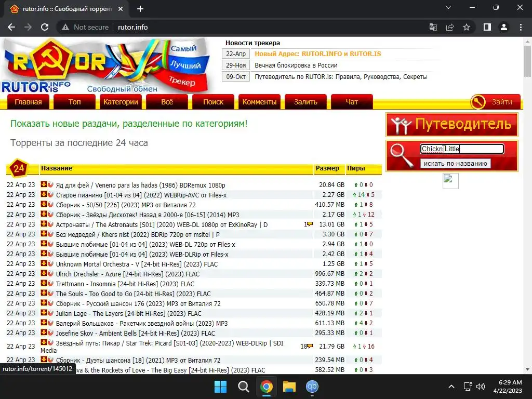Click the Rutor logo banner
The image size is (532, 399).
pyautogui.click(x=107, y=65)
